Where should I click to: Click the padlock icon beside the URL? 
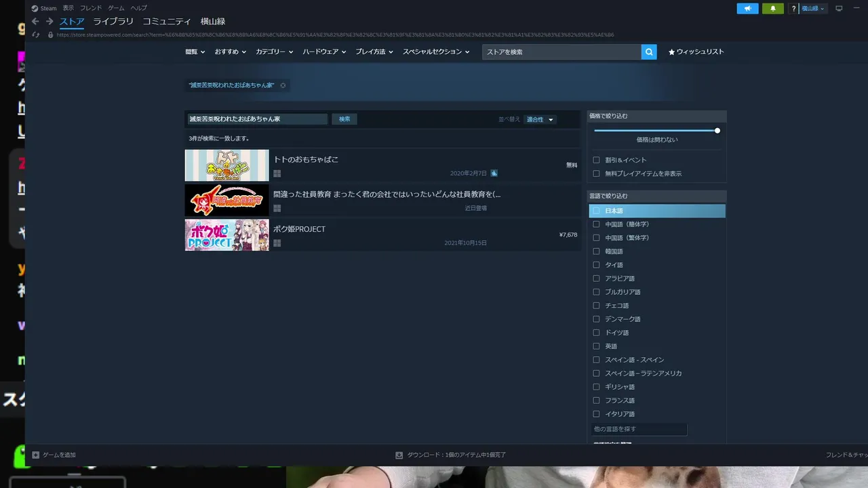pos(50,35)
